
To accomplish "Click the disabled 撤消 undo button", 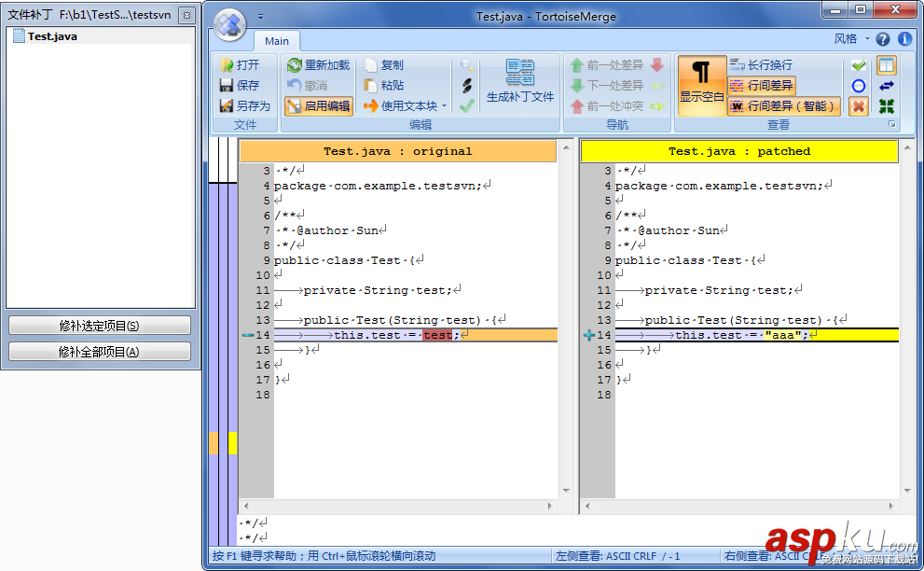I will click(308, 86).
